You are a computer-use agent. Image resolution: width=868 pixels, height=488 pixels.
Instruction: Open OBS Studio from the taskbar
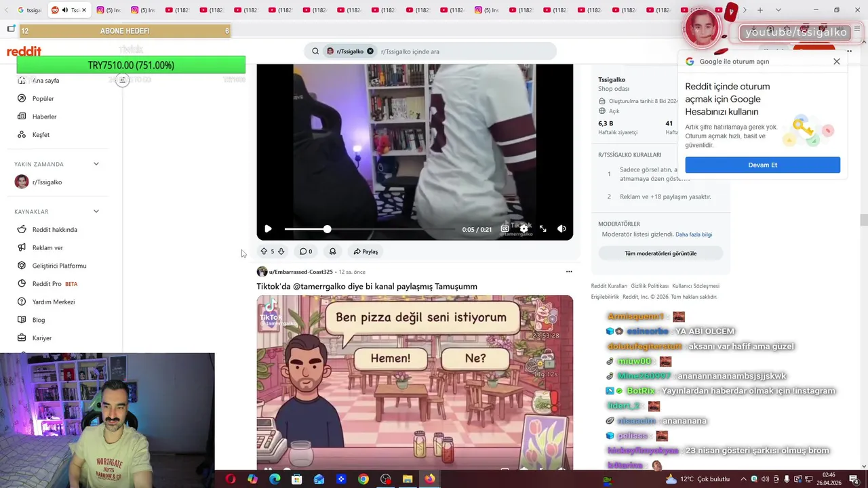pos(386,479)
